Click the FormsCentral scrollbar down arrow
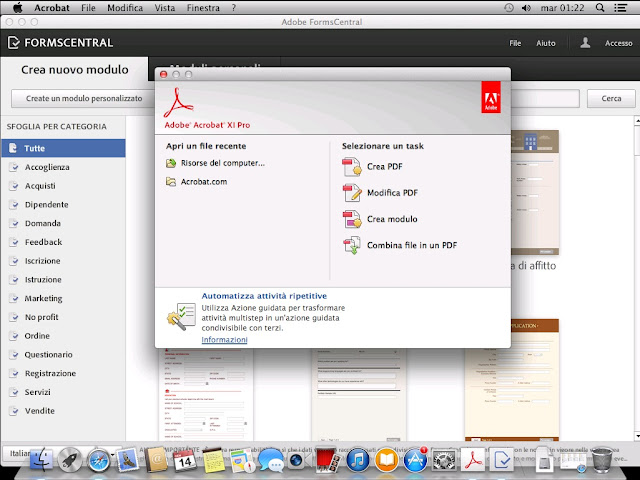Viewport: 640px width, 480px height. click(637, 436)
